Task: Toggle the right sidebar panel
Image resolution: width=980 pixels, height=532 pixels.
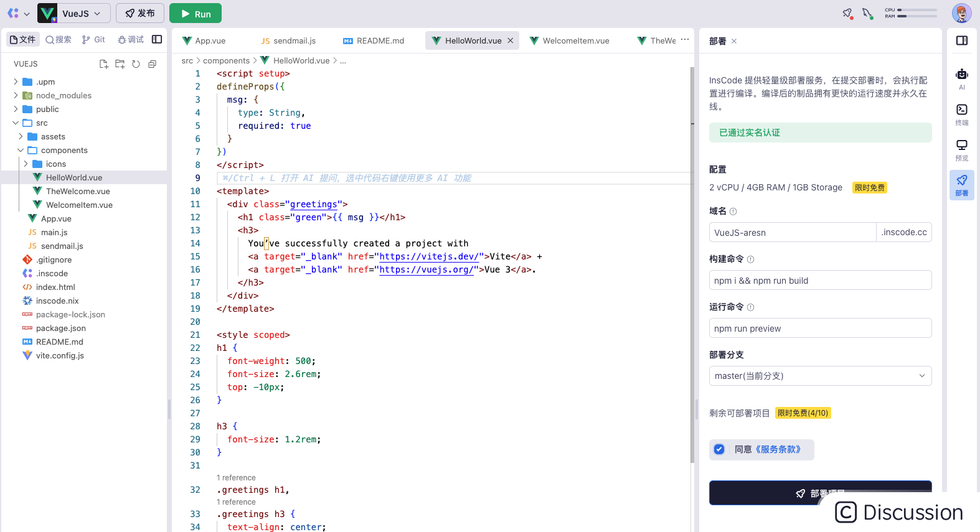Action: [962, 40]
